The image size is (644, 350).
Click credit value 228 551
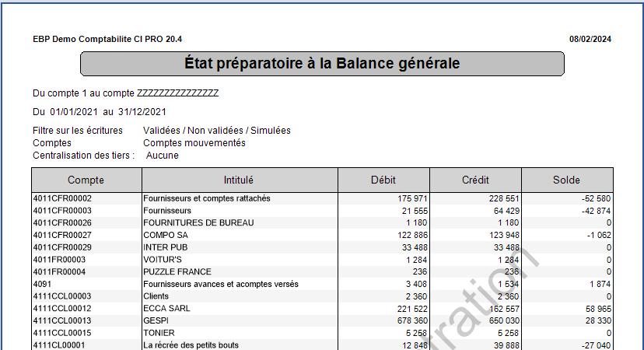coord(504,198)
